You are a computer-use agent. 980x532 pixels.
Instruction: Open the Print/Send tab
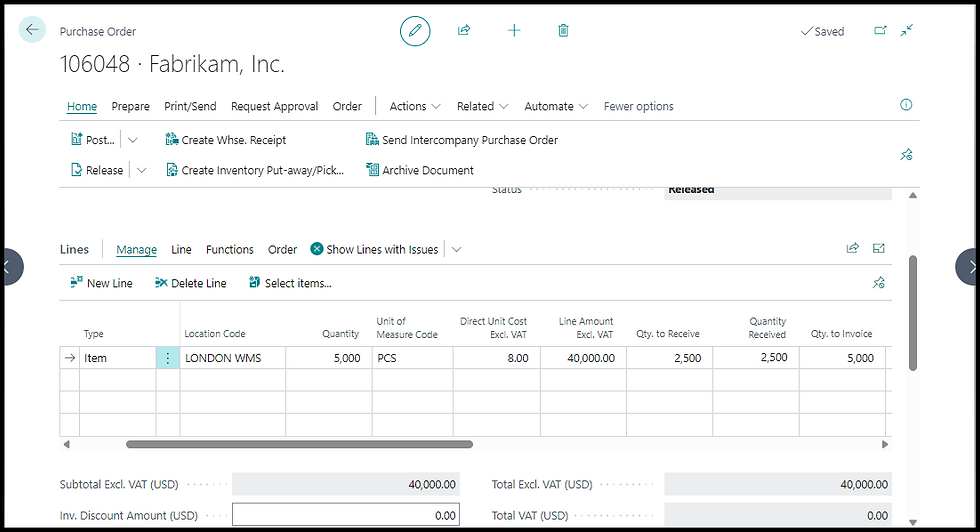pos(190,106)
